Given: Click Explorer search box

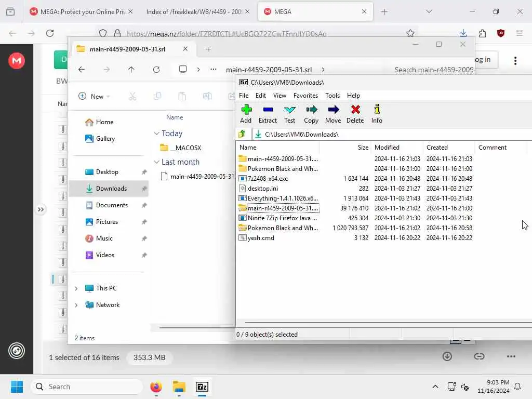Looking at the screenshot, I should [434, 70].
